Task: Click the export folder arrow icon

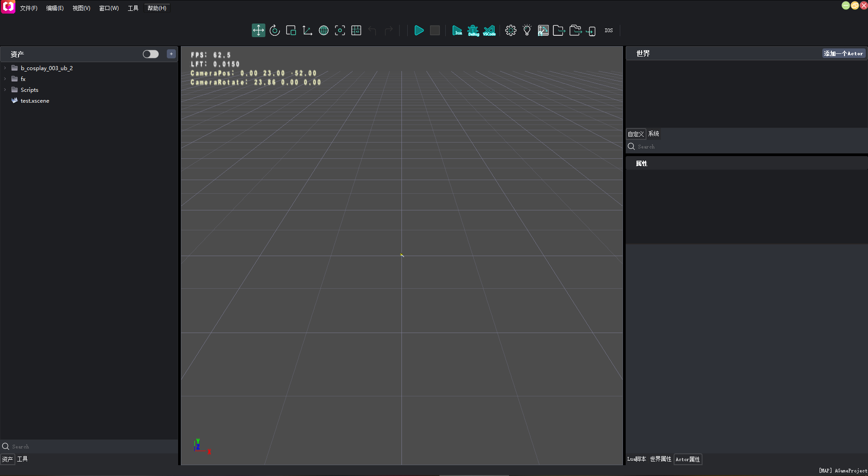Action: tap(559, 30)
